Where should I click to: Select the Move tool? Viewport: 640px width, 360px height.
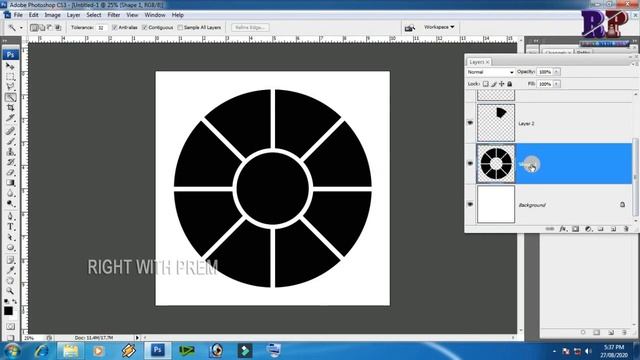tap(10, 66)
